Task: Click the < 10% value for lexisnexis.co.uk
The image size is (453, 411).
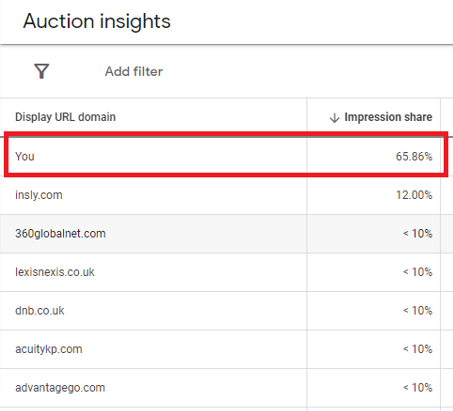Action: [x=418, y=272]
